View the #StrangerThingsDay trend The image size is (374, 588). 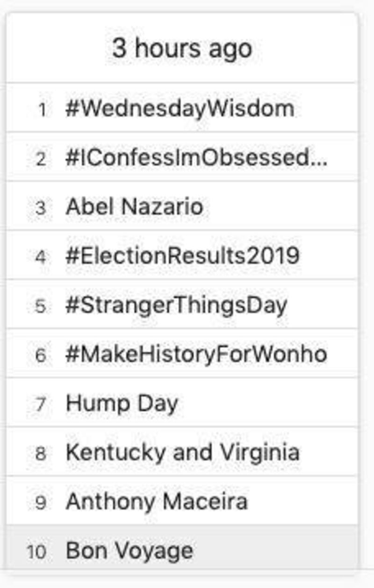176,305
